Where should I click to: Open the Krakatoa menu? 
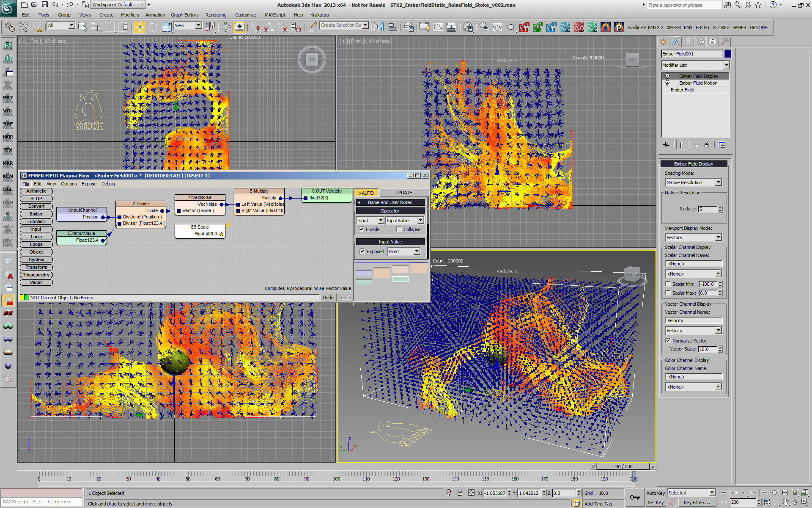[x=319, y=15]
